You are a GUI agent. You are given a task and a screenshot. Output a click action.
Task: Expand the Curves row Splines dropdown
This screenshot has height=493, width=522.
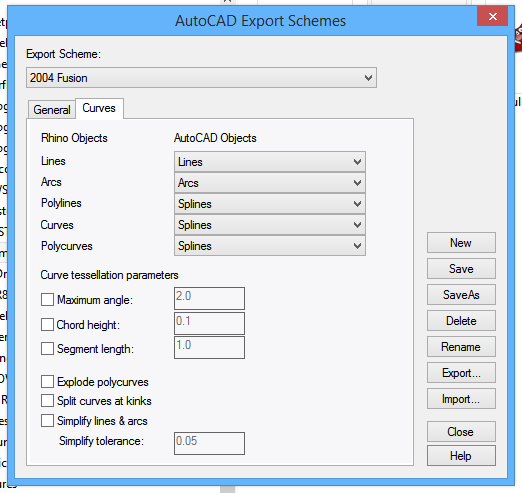[x=270, y=225]
